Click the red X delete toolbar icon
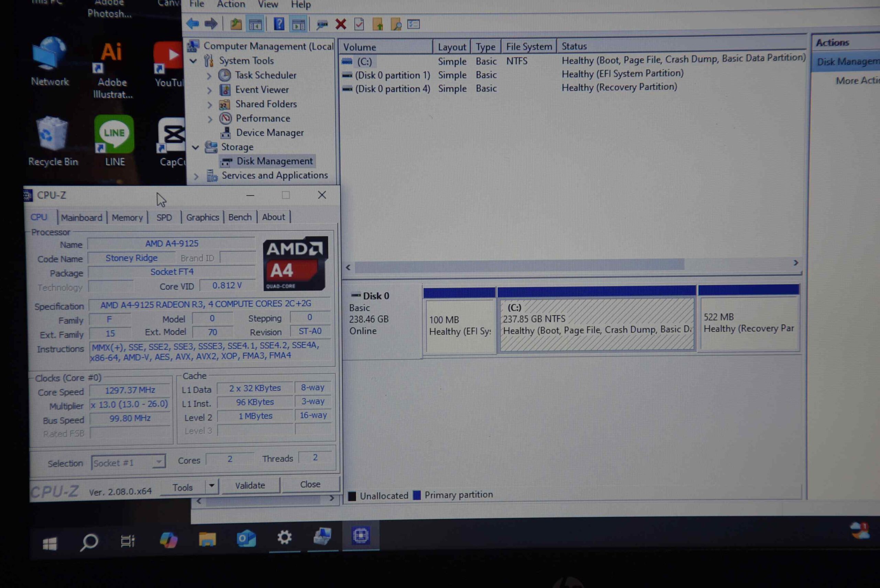This screenshot has height=588, width=880. coord(341,24)
